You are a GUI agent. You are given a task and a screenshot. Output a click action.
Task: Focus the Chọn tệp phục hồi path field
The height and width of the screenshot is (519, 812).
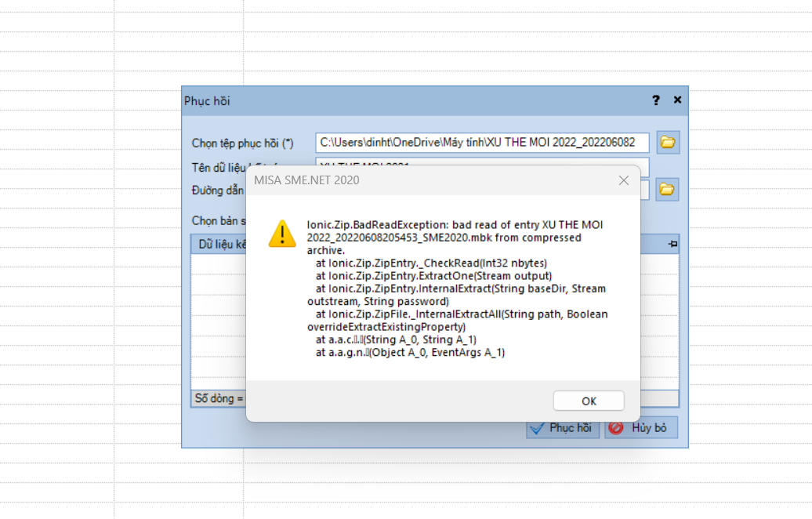tap(482, 143)
